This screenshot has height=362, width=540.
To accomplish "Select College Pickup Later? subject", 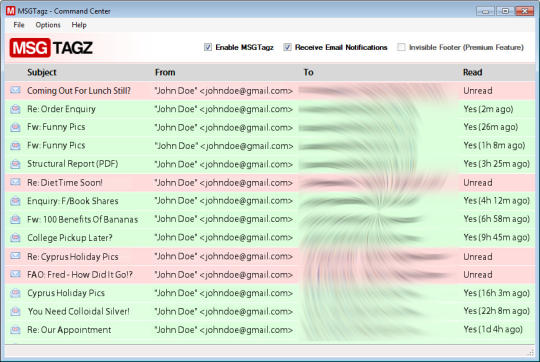I will coord(70,238).
